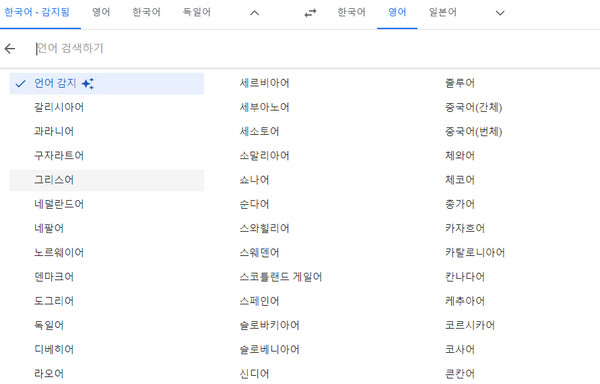Image resolution: width=600 pixels, height=384 pixels.
Task: Choose 스코틀랜드 게일어 from the list
Action: pyautogui.click(x=281, y=277)
